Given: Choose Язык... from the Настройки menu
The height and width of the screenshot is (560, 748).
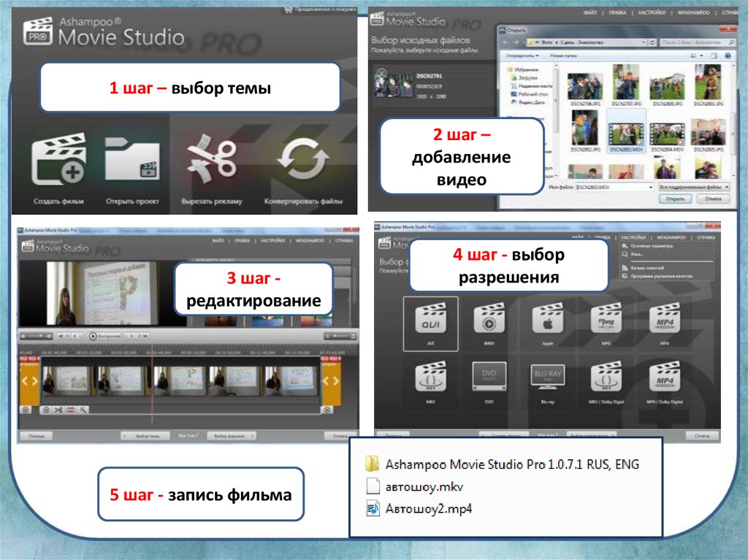Looking at the screenshot, I should click(x=637, y=254).
